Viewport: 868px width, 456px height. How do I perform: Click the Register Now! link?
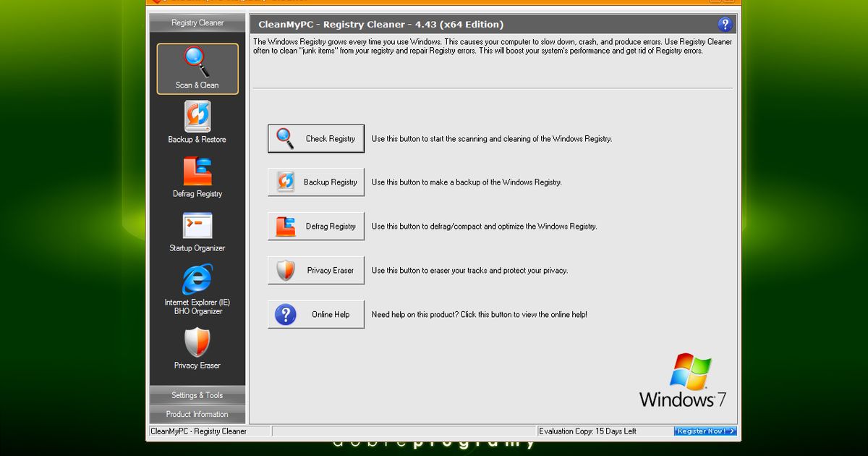pyautogui.click(x=705, y=431)
